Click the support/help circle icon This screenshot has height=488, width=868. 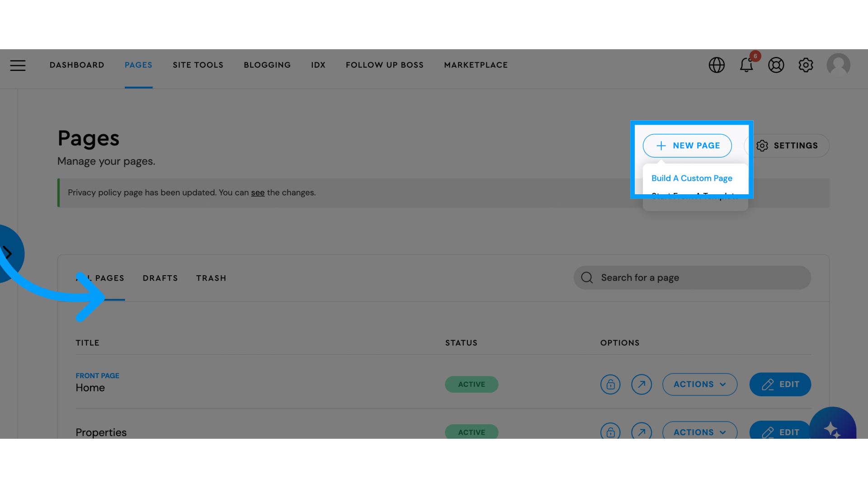click(x=776, y=65)
